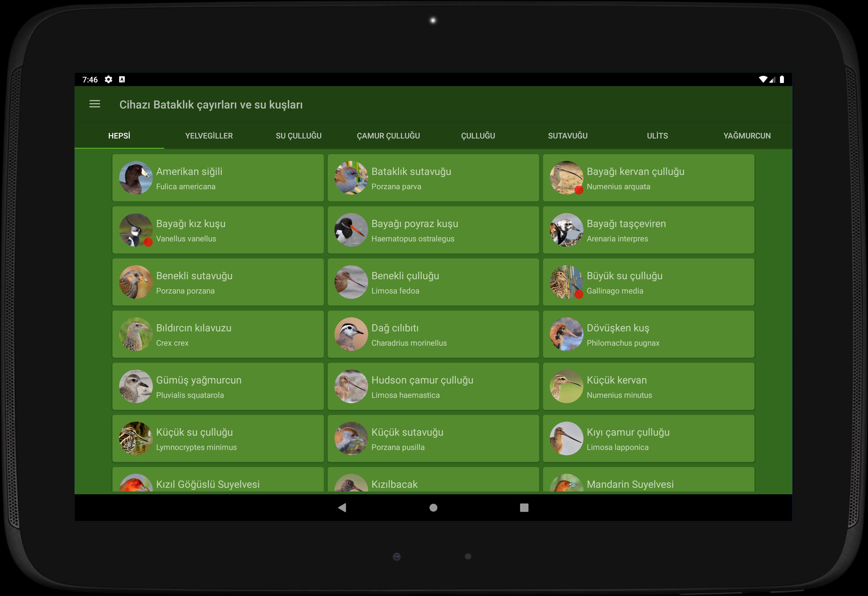Open the Kızılbacak card
The image size is (868, 596).
click(x=433, y=479)
